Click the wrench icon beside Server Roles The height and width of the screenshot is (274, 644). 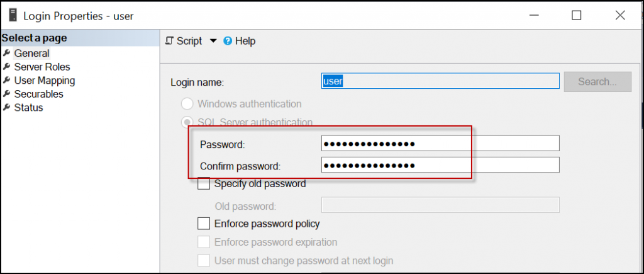[x=6, y=67]
